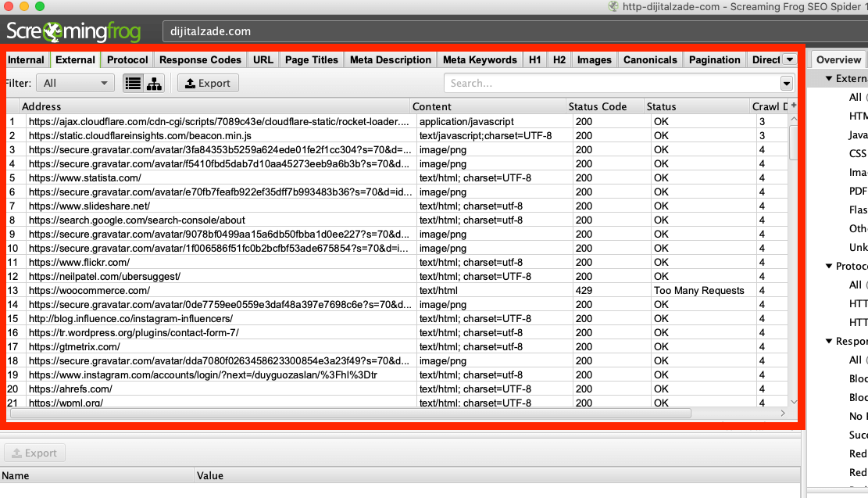
Task: Select the External tab
Action: pyautogui.click(x=75, y=60)
